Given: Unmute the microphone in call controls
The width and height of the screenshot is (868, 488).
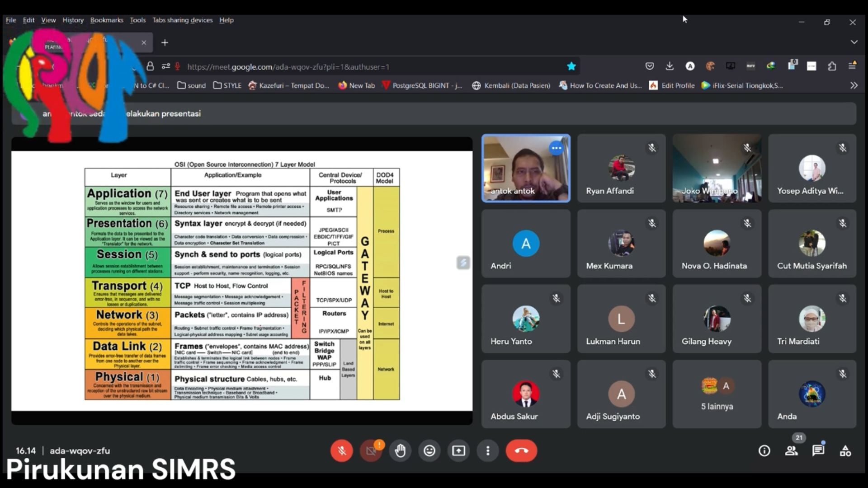Looking at the screenshot, I should [341, 450].
